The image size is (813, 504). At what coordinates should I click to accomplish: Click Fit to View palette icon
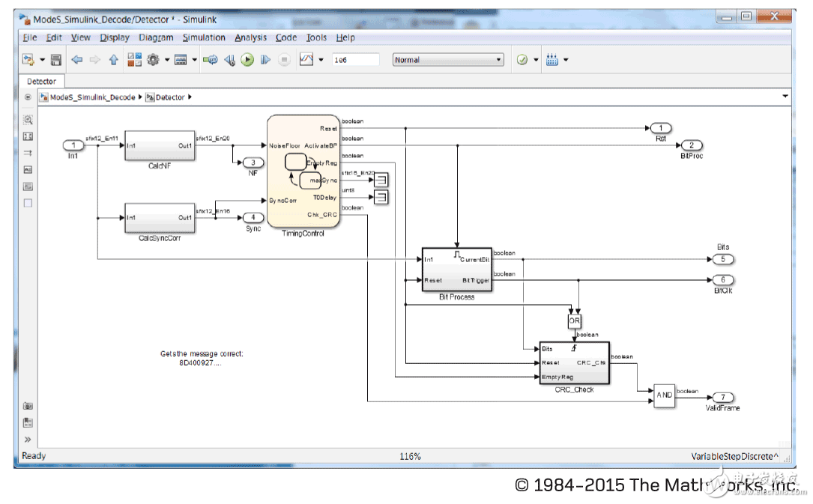tap(28, 136)
